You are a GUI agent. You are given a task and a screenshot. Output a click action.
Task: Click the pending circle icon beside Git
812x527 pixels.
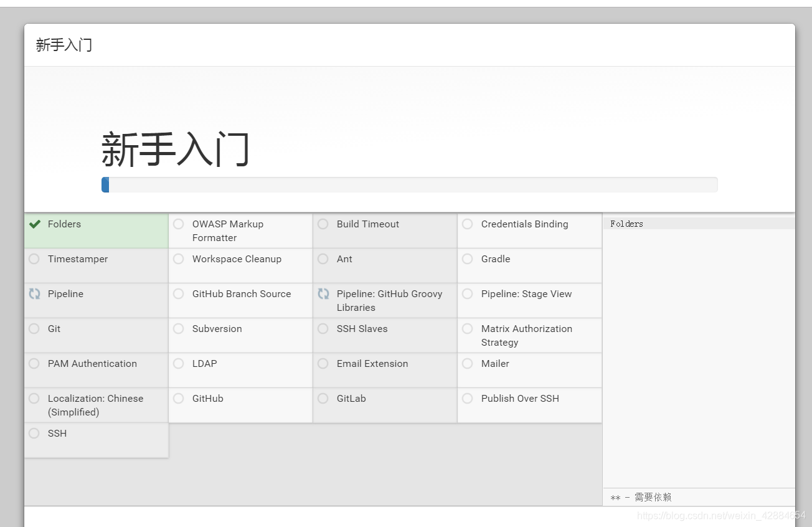click(34, 329)
